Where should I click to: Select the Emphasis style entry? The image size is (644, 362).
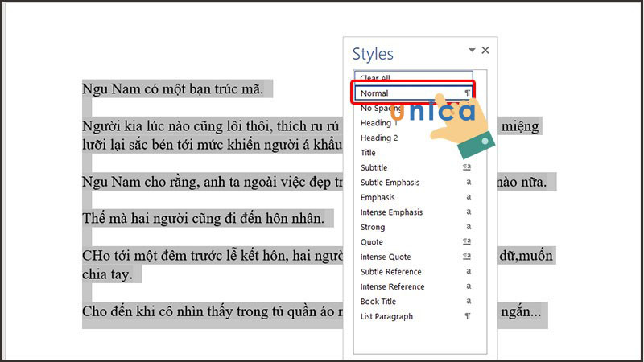click(x=413, y=197)
